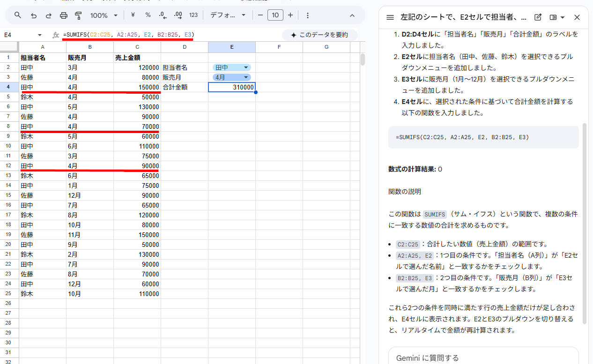The height and width of the screenshot is (364, 593).
Task: Open Gemini panel hamburger menu
Action: (390, 17)
